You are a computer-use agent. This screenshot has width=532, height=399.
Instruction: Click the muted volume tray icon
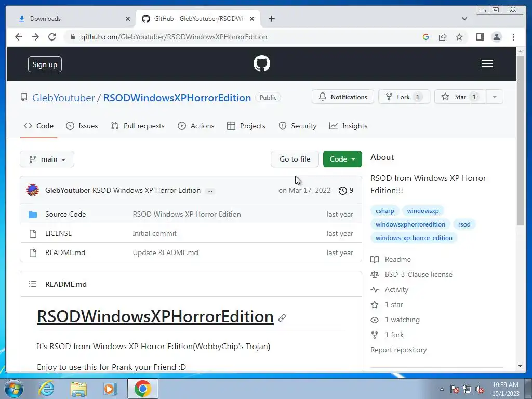click(x=480, y=389)
